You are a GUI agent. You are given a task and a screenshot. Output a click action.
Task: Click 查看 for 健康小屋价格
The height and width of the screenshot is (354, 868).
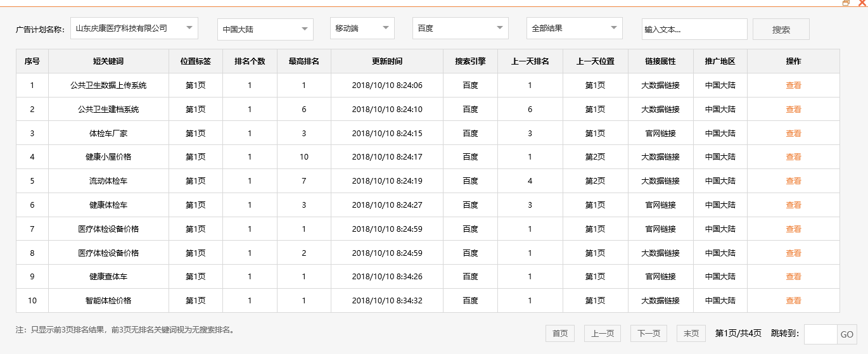793,157
